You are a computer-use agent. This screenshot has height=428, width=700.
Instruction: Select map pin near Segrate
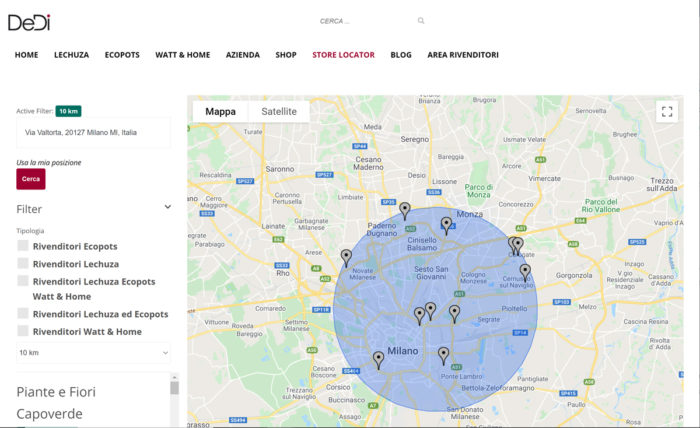click(454, 314)
